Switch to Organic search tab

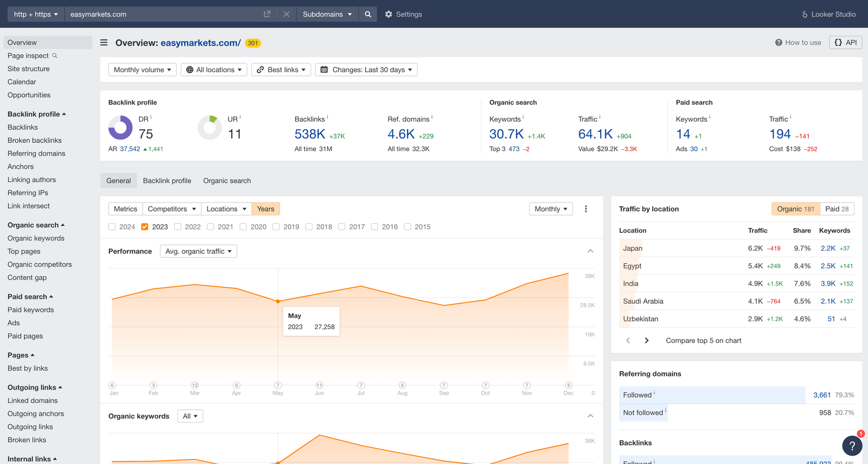click(227, 181)
